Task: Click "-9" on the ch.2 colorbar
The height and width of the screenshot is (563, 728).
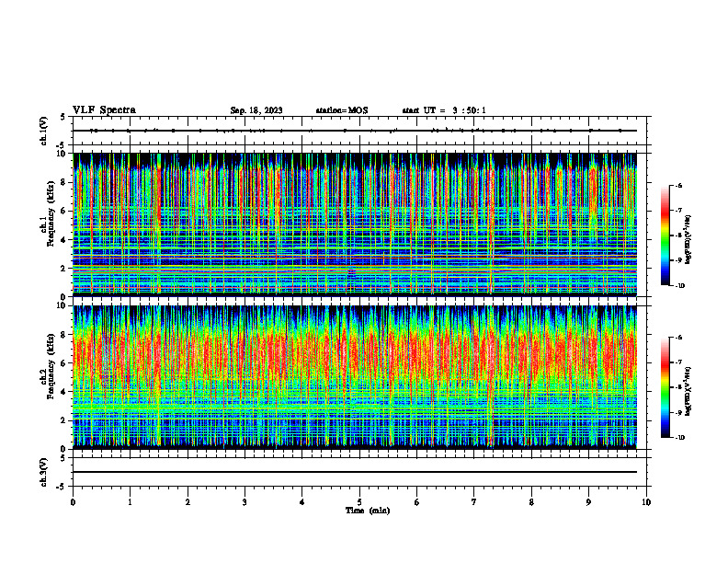Action: [x=678, y=412]
